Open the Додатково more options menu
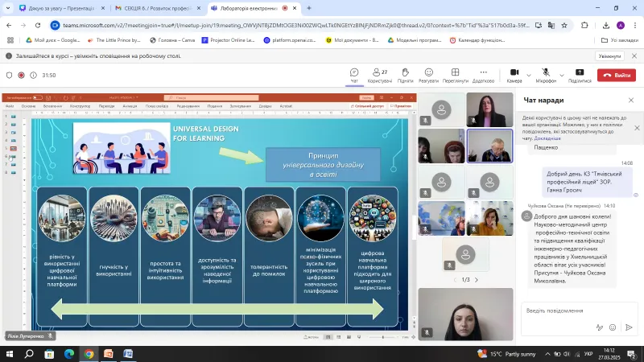 pos(483,76)
